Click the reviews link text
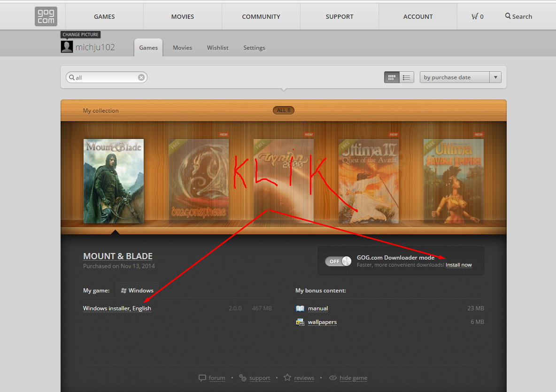This screenshot has width=556, height=392. [x=304, y=378]
